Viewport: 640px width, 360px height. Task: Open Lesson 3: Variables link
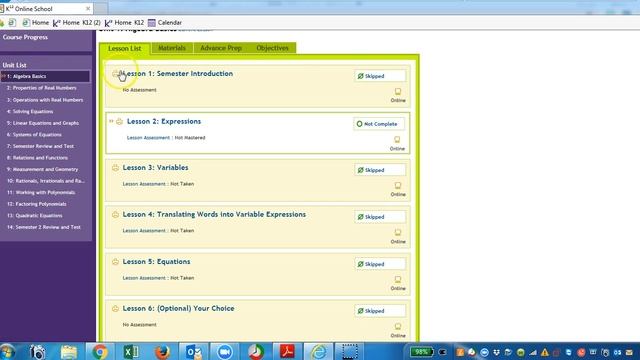156,167
